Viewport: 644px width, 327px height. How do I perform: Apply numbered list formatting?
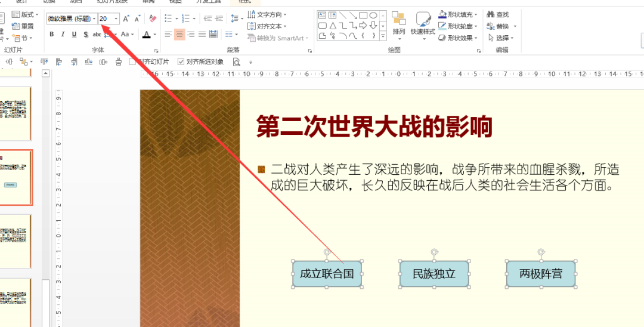[x=185, y=18]
